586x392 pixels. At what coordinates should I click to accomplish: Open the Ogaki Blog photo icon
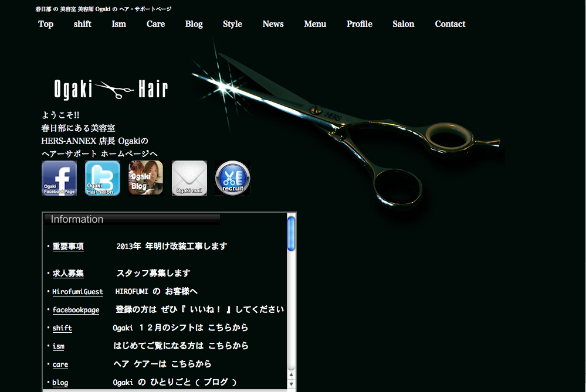click(x=145, y=178)
